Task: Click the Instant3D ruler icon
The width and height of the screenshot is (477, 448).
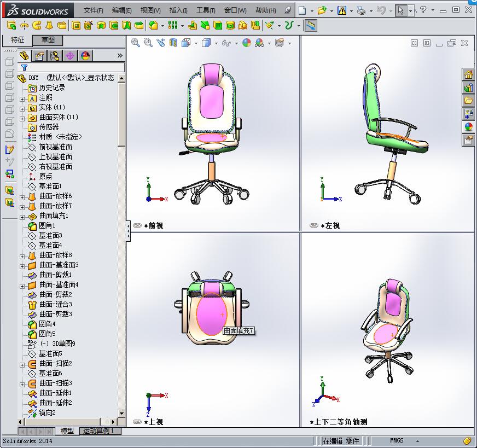Action: pyautogui.click(x=311, y=26)
